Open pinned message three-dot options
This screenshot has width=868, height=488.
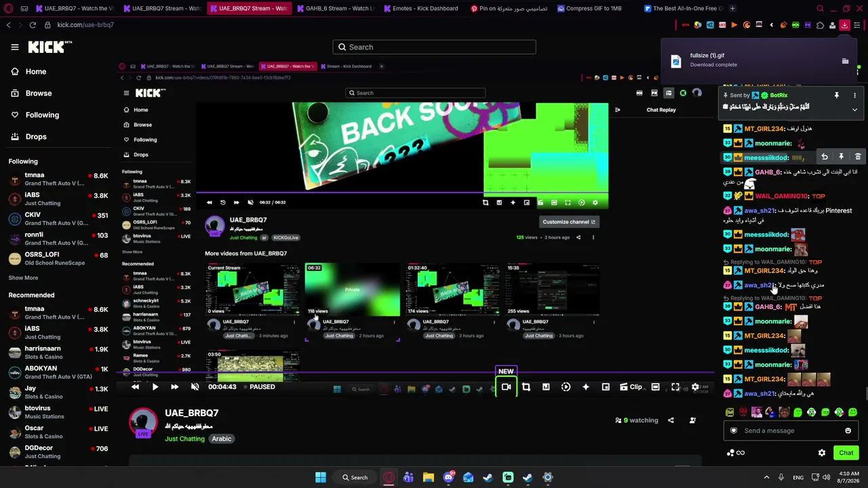coord(854,96)
